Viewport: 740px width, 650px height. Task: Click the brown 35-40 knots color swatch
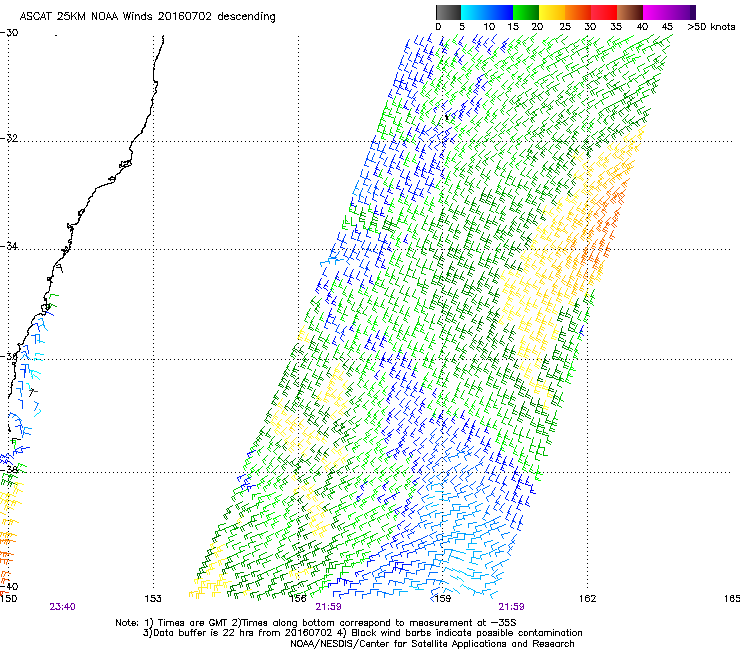630,12
